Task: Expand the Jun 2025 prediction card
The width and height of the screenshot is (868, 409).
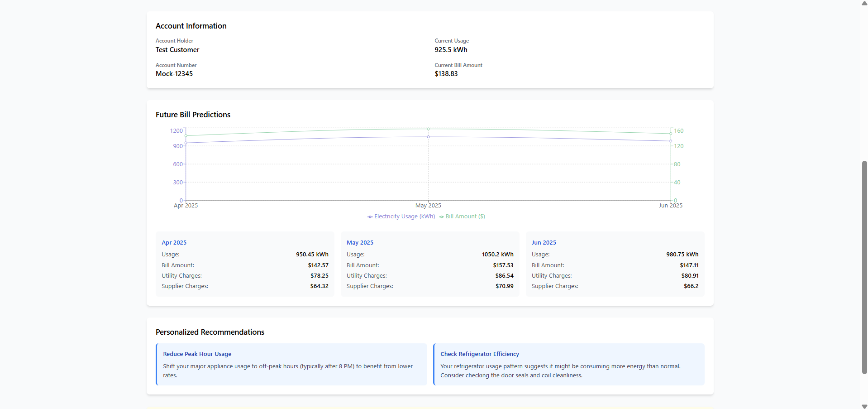Action: point(615,264)
